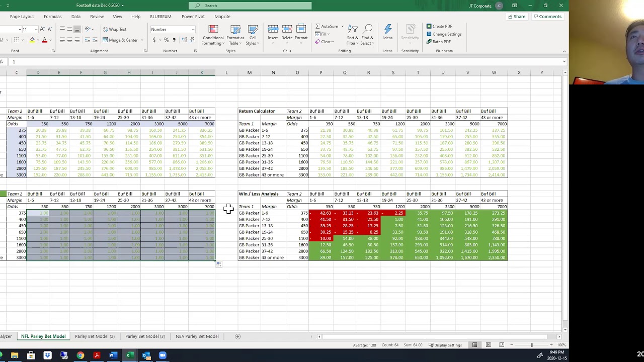The height and width of the screenshot is (362, 644).
Task: Expand font color dropdown arrow
Action: point(51,40)
